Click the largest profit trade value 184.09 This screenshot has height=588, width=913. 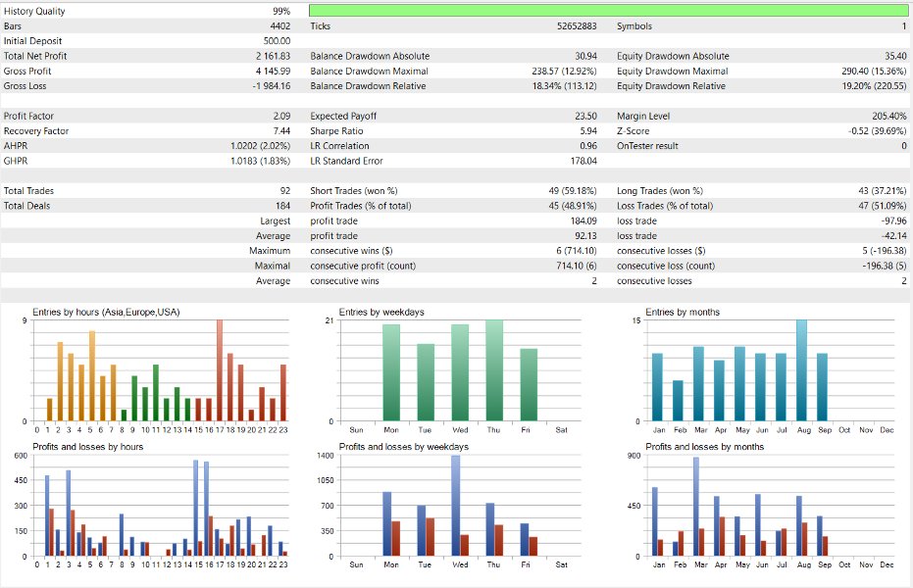coord(583,221)
